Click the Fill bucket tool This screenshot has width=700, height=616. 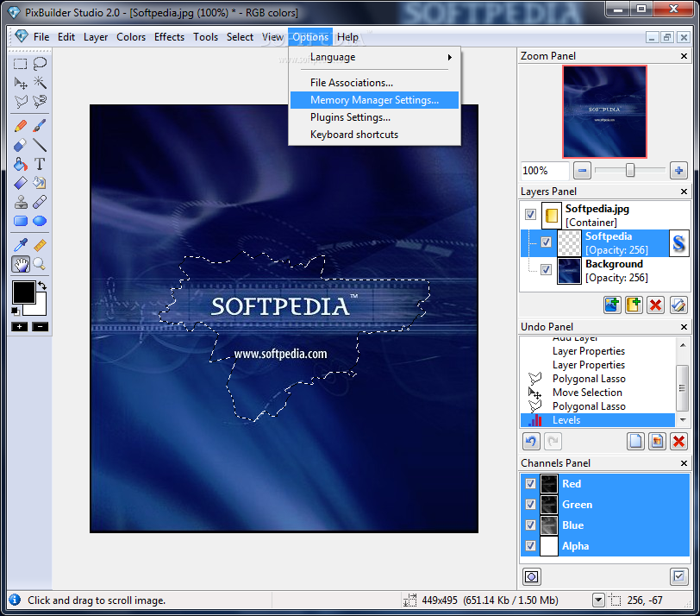[21, 164]
